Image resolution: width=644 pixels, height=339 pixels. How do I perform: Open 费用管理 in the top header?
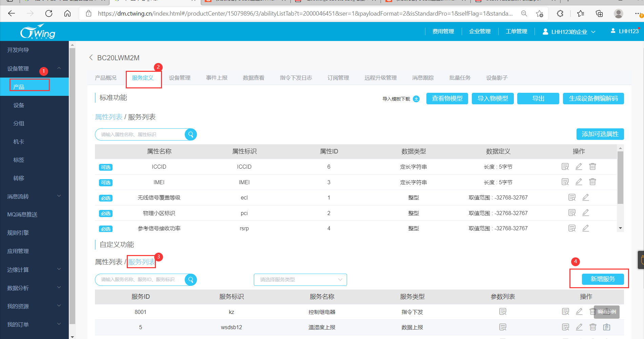coord(443,31)
